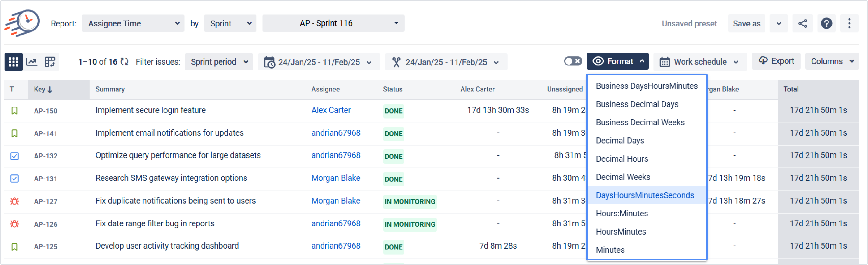Click the share icon
The width and height of the screenshot is (868, 265).
[802, 23]
